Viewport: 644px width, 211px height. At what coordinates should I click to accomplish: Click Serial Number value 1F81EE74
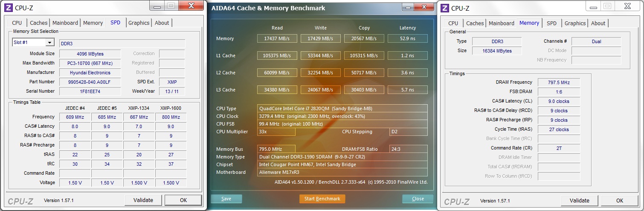point(90,91)
